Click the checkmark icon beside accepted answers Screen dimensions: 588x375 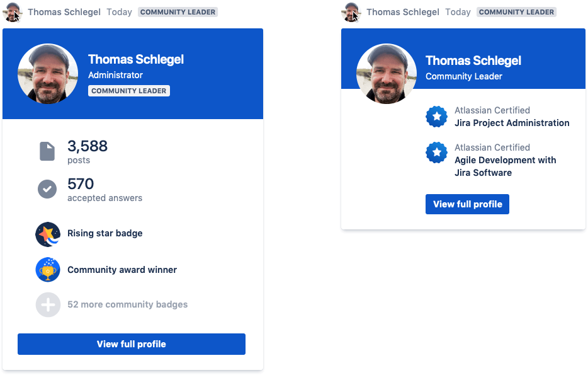coord(47,189)
